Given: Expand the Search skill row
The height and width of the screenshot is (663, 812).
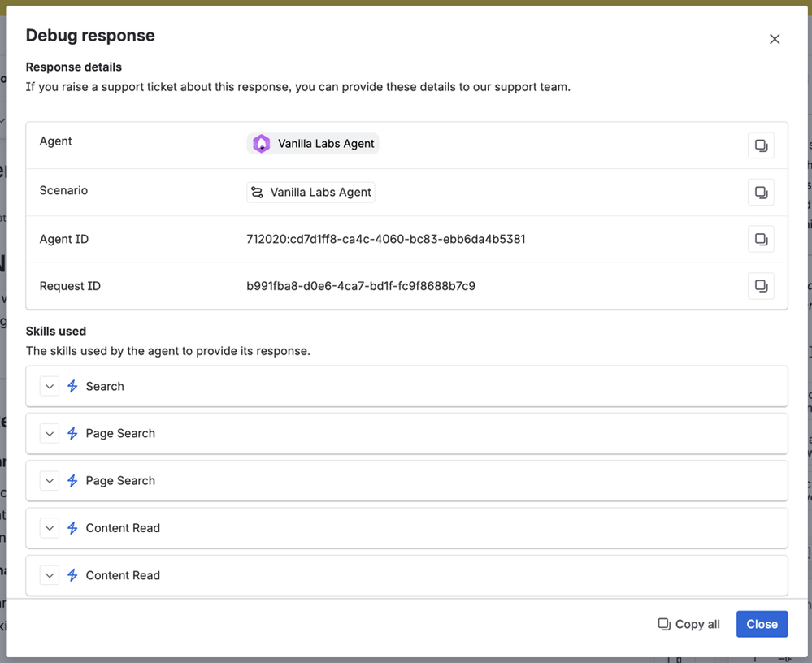Looking at the screenshot, I should (50, 386).
